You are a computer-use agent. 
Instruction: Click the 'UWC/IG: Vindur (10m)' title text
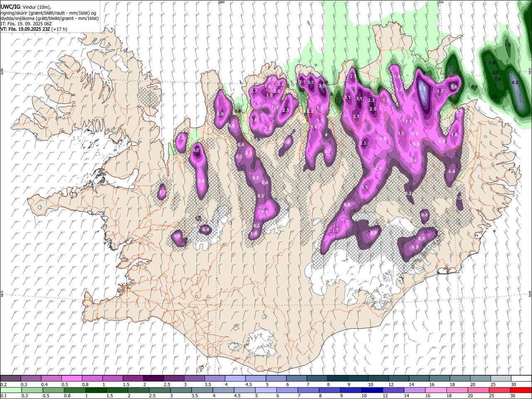(25, 7)
